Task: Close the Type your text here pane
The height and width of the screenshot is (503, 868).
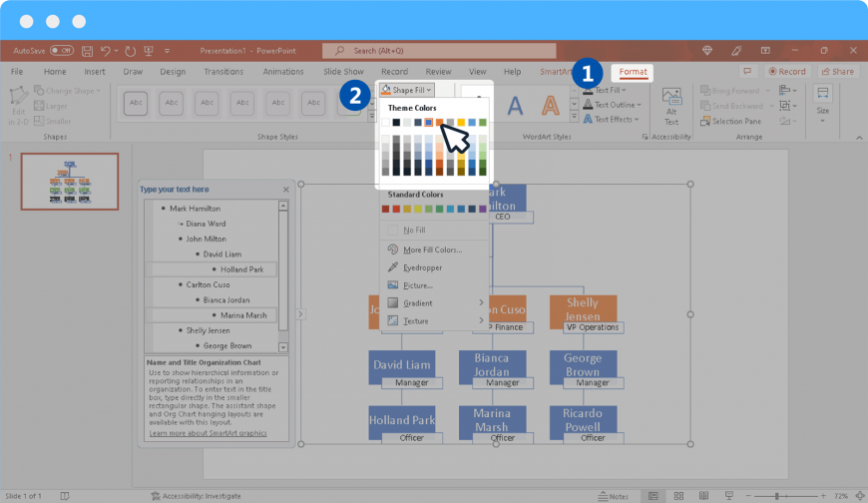Action: [285, 190]
